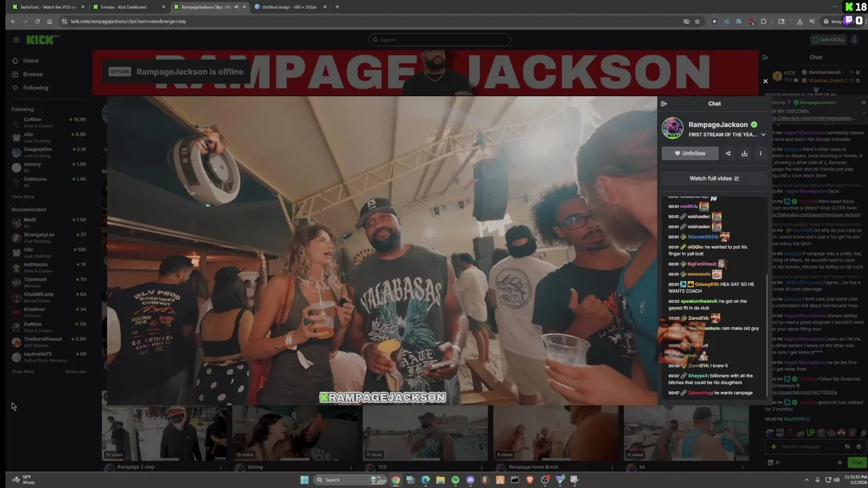Go back in browser

tap(12, 22)
